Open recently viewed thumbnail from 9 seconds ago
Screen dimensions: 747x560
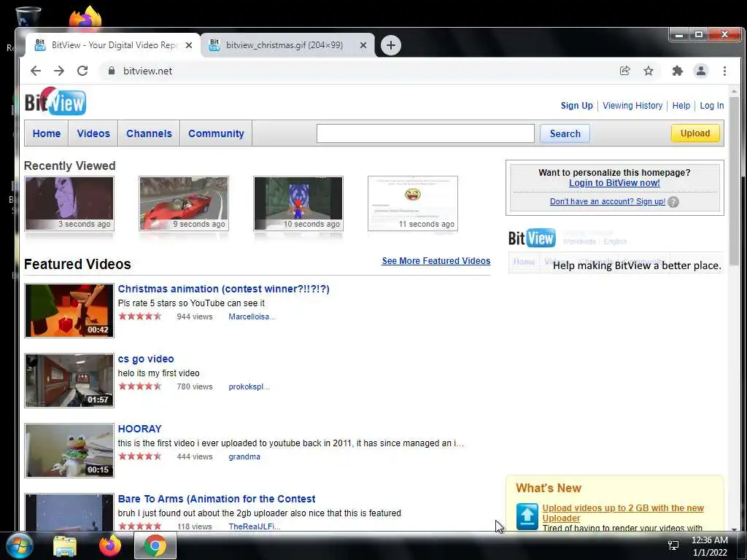pos(184,203)
